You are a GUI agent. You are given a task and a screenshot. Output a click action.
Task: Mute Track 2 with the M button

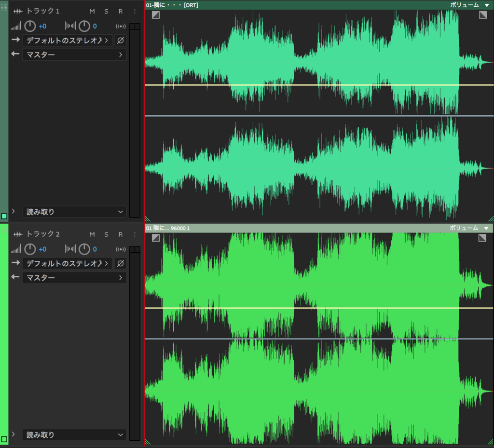click(92, 234)
